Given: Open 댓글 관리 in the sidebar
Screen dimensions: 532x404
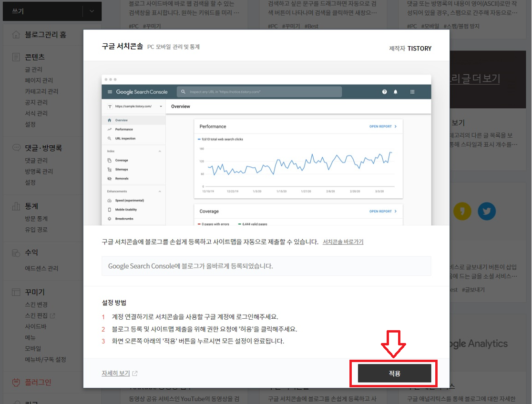Looking at the screenshot, I should click(36, 161).
